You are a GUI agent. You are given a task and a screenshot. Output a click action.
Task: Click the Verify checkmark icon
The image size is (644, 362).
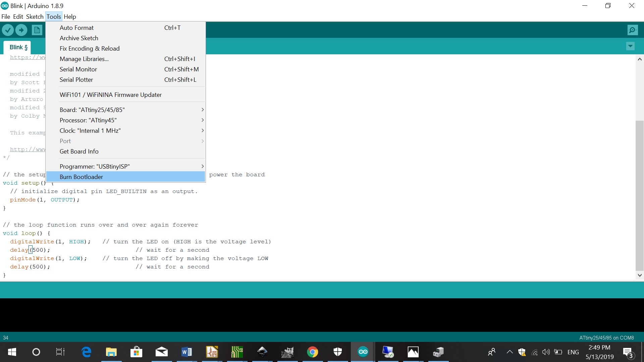[8, 30]
